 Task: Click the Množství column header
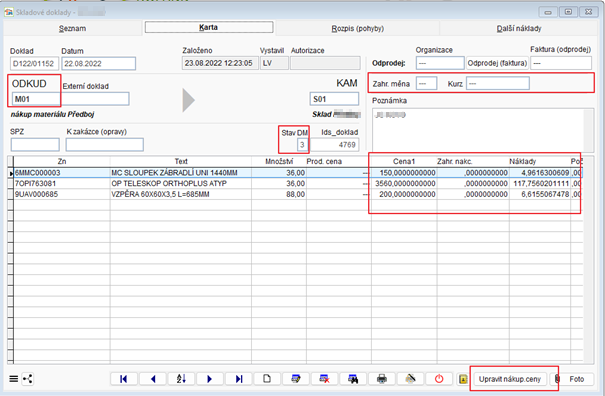(279, 161)
